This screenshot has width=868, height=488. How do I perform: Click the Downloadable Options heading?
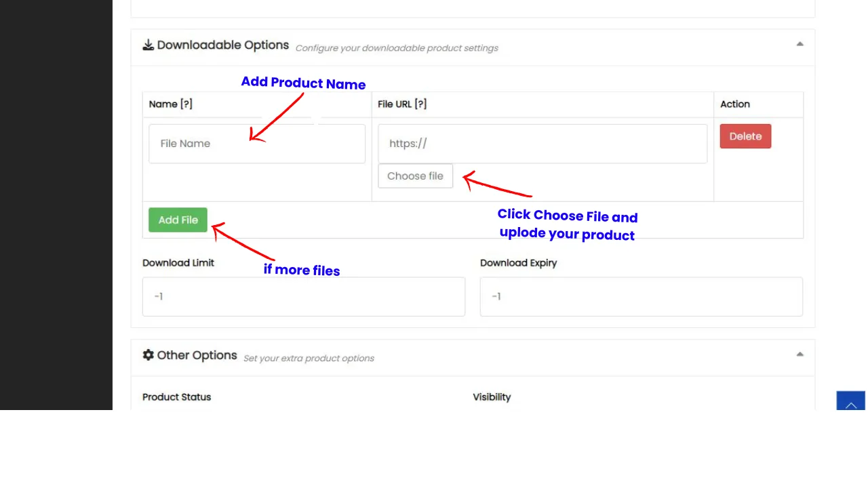(223, 45)
